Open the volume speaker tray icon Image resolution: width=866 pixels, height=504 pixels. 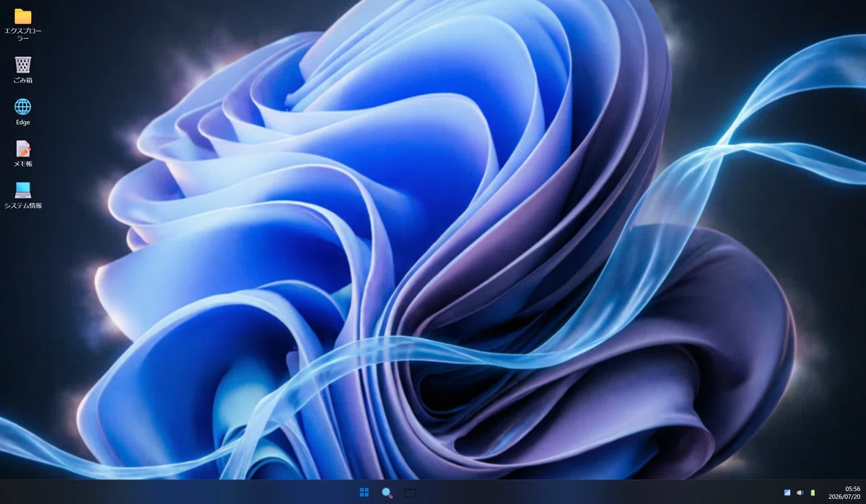point(800,492)
